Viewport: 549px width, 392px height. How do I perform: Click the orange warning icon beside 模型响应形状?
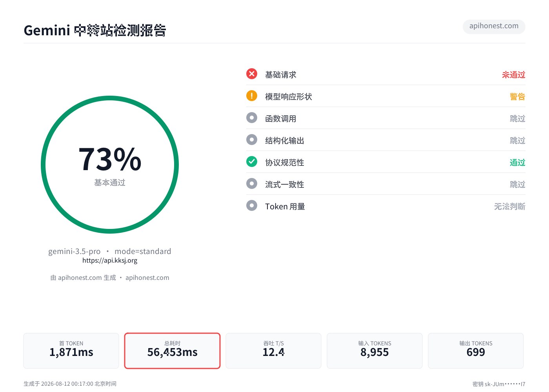pyautogui.click(x=252, y=96)
